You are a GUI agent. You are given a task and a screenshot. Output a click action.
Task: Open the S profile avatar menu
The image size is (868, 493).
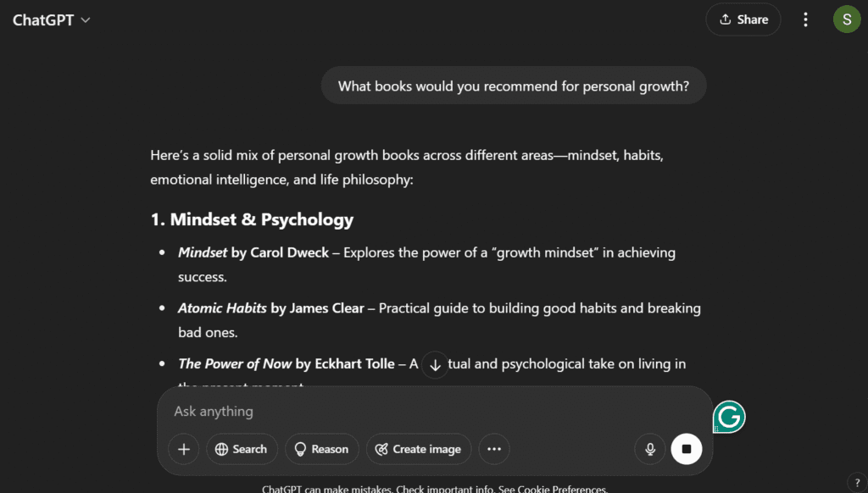(x=847, y=20)
